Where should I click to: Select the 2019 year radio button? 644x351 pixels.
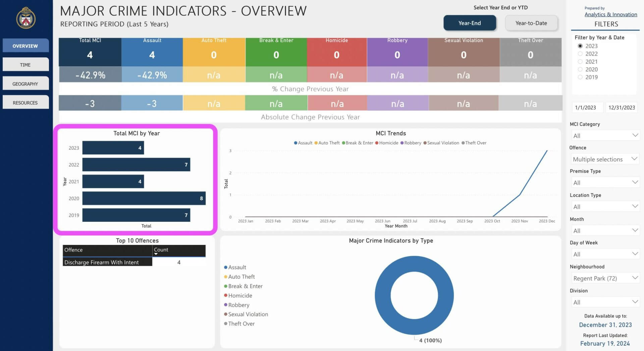pos(580,77)
